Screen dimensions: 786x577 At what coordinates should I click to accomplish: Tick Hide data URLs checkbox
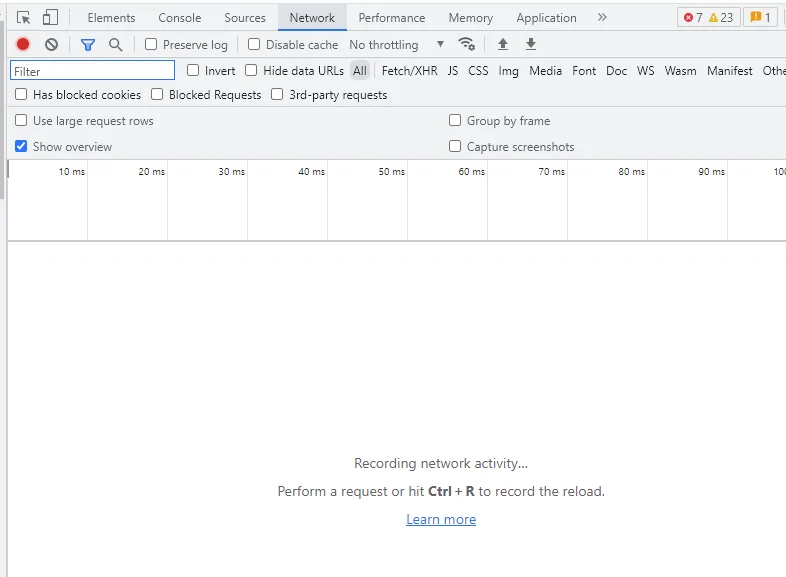251,70
